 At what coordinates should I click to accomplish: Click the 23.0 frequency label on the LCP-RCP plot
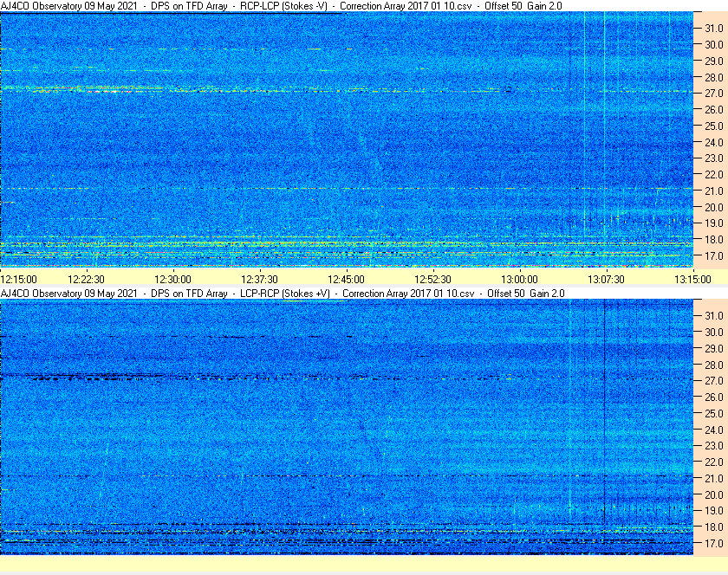click(x=714, y=445)
